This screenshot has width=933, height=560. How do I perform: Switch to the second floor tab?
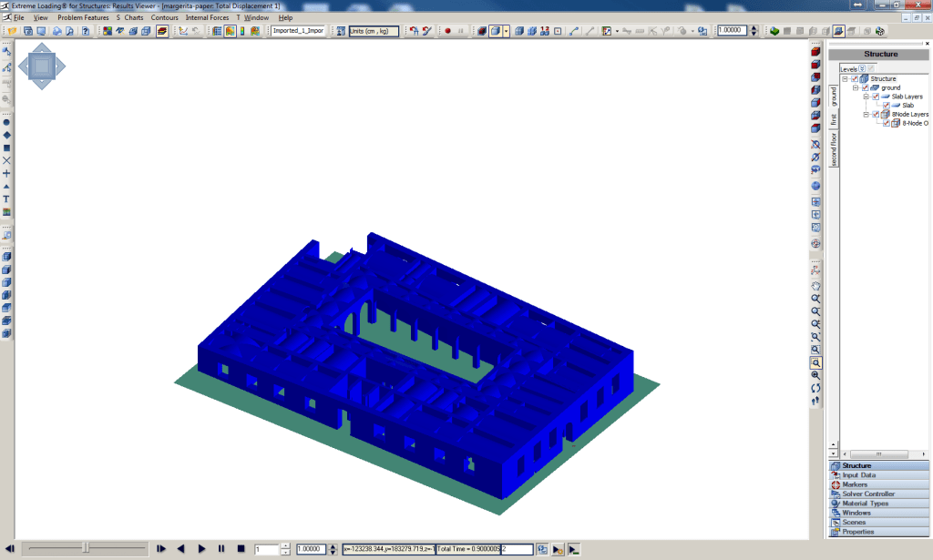pos(833,148)
